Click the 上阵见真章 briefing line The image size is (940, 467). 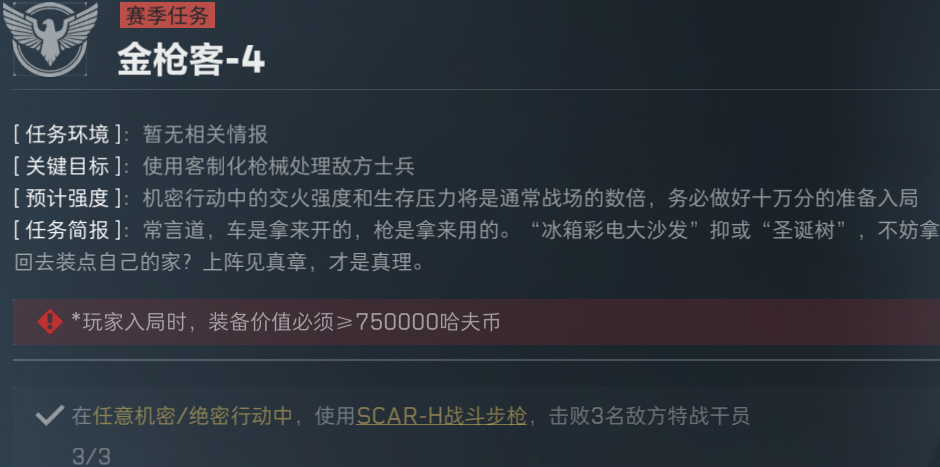coord(314,263)
